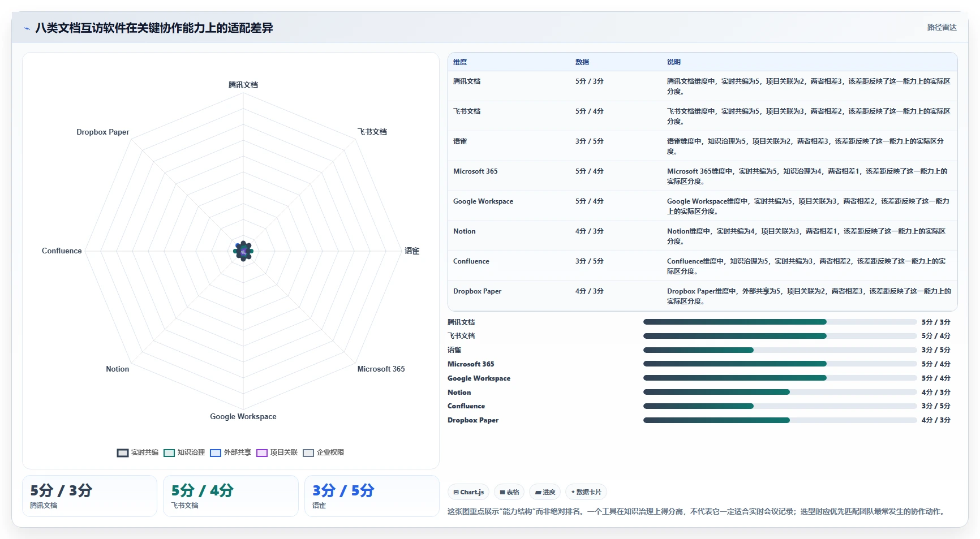
Task: Toggle the 项目关联 legend series
Action: click(x=277, y=452)
